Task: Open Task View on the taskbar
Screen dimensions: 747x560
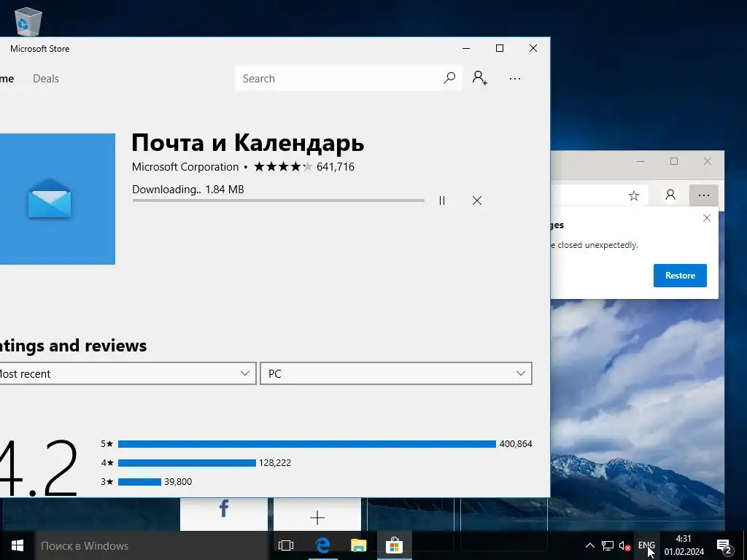Action: pos(286,545)
